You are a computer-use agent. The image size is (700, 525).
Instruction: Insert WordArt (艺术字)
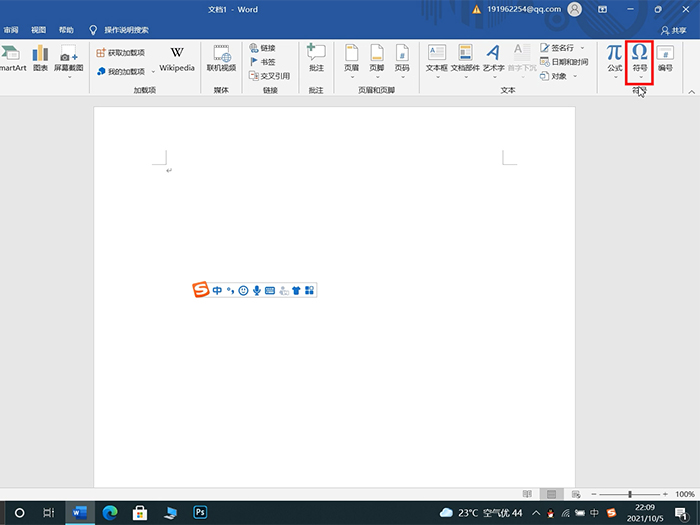click(494, 62)
